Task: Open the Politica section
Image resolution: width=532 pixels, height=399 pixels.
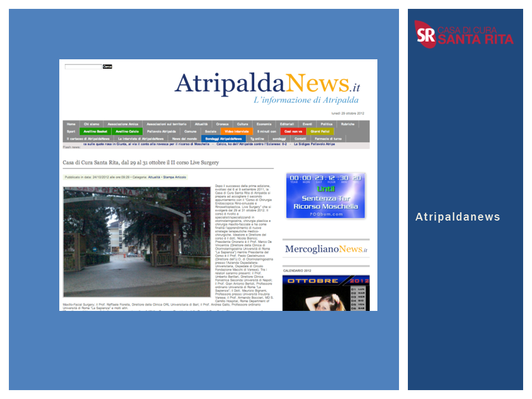Action: (327, 124)
